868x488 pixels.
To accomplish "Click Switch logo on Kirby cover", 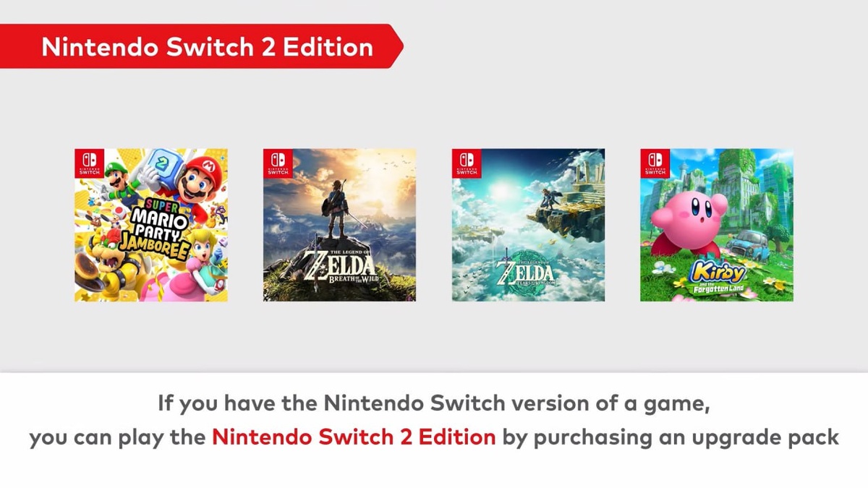I will [x=655, y=163].
